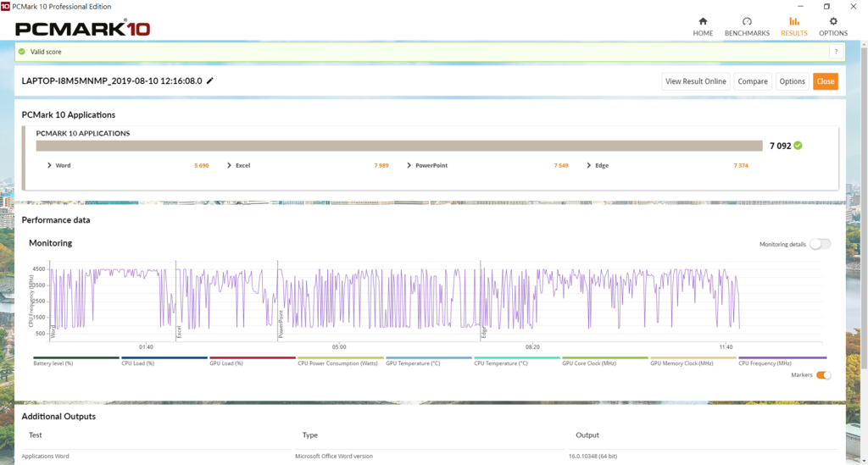Select GPU Temperature legend item
868x465 pixels.
[428, 361]
